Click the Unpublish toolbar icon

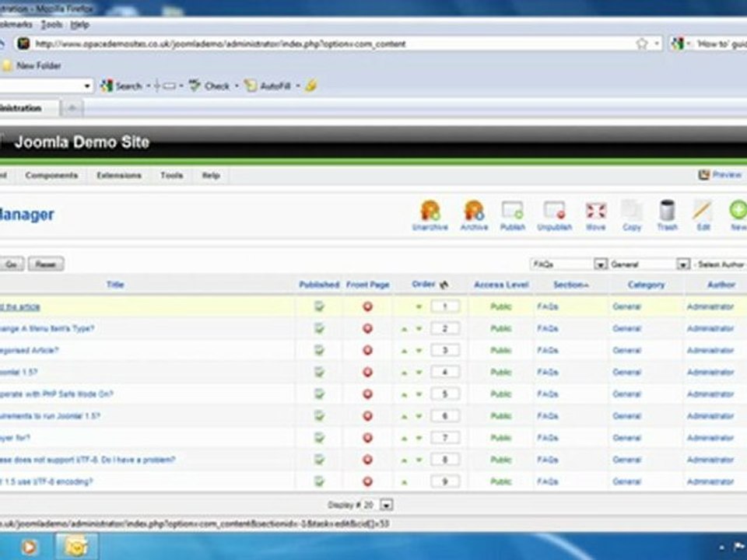[554, 216]
